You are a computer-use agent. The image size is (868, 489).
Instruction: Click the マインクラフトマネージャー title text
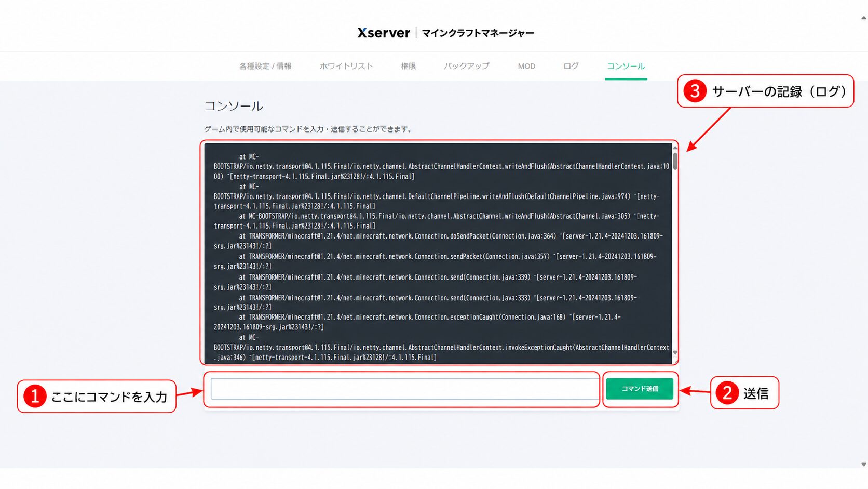(x=478, y=33)
